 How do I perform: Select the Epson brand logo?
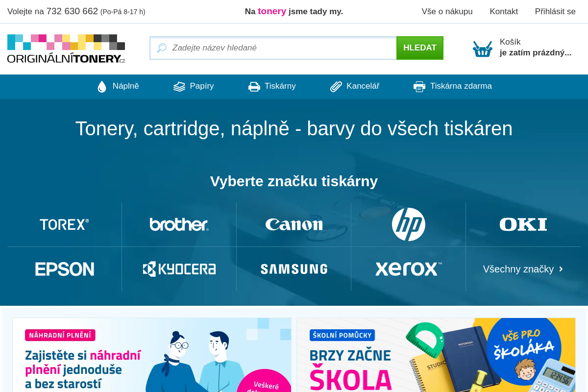(x=64, y=269)
